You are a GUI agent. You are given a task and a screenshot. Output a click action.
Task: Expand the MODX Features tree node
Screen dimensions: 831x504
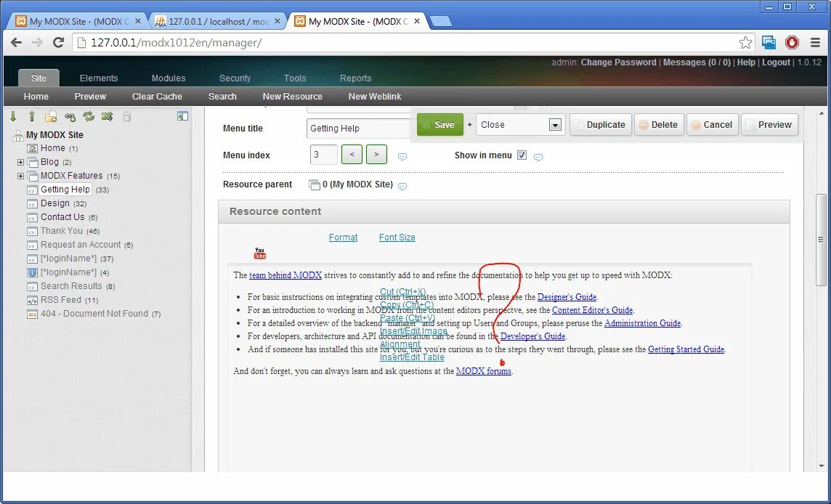(x=20, y=176)
